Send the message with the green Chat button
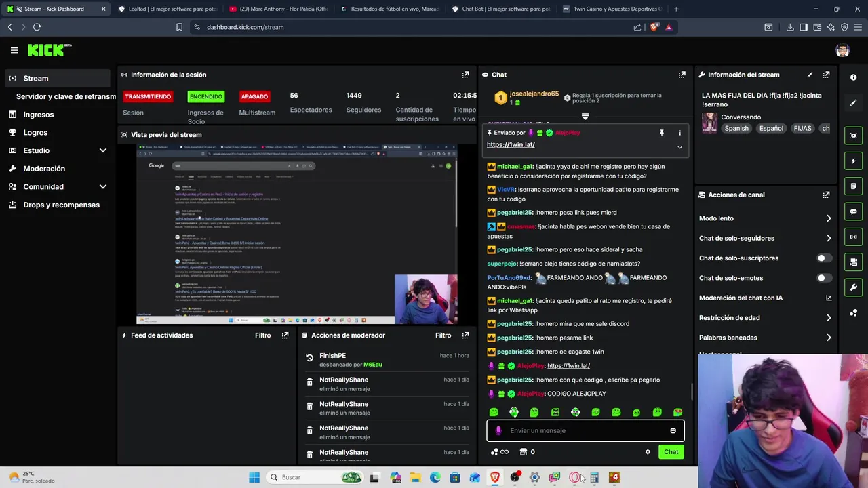The height and width of the screenshot is (488, 868). click(x=671, y=452)
